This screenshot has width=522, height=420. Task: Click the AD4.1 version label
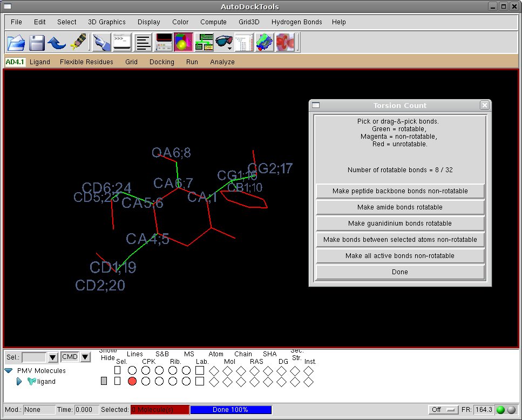point(15,62)
